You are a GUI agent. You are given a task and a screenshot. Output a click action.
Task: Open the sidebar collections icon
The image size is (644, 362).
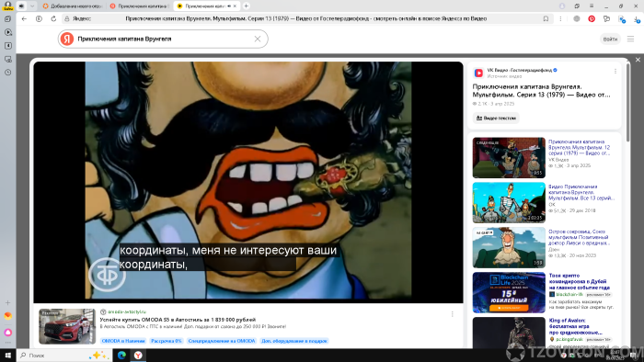click(x=7, y=46)
